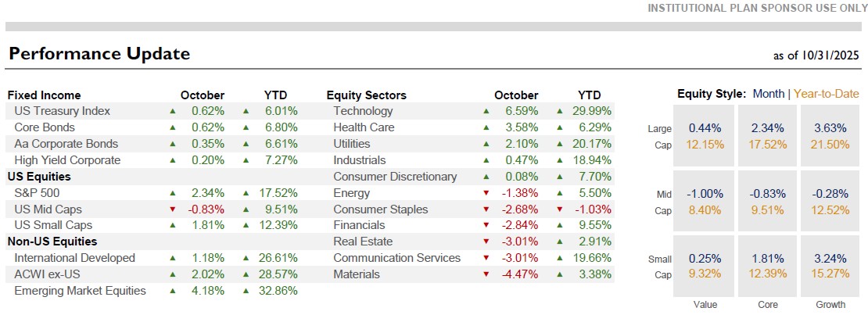Screen dimensions: 868x315
Task: Click High Yield Corporate's YTD up arrow
Action: (x=246, y=160)
